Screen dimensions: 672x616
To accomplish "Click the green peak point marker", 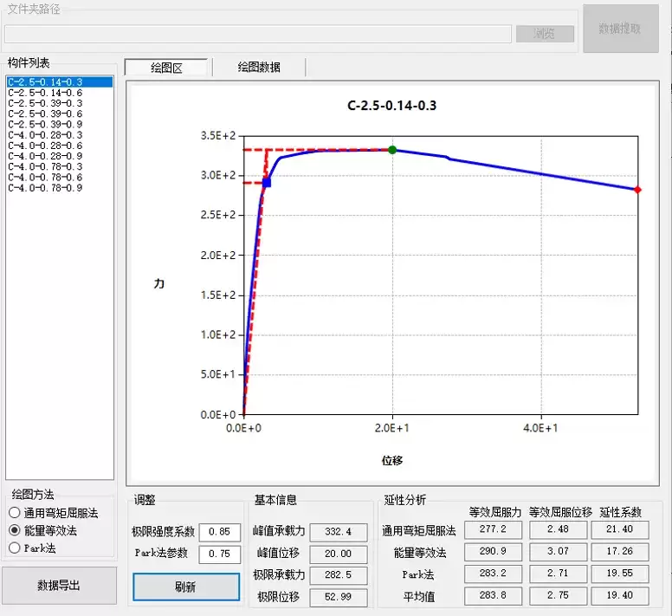I will 392,150.
